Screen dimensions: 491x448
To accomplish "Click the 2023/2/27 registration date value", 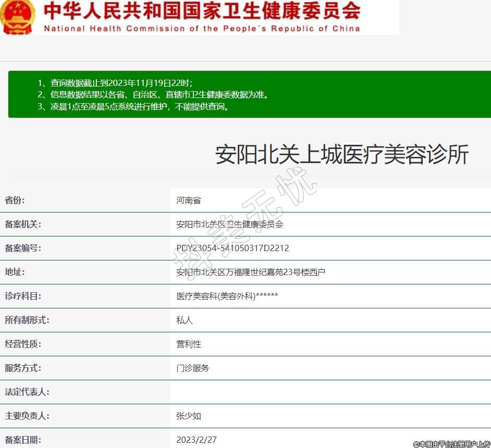I will (x=197, y=440).
